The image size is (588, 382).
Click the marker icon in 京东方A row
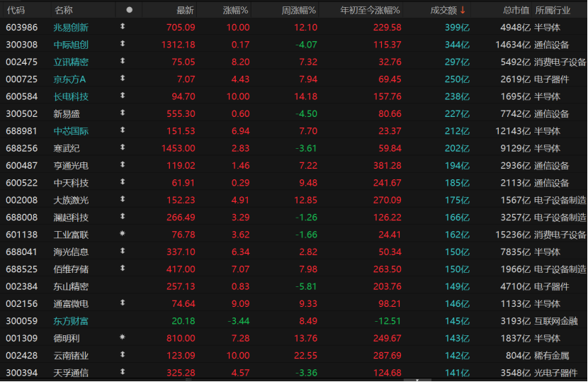click(123, 79)
